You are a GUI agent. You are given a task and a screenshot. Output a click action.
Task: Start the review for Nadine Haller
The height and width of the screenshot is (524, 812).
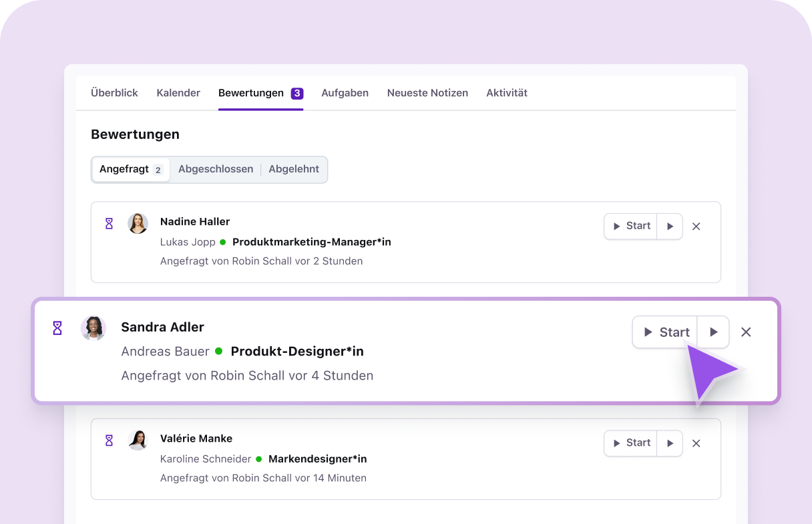pos(631,227)
